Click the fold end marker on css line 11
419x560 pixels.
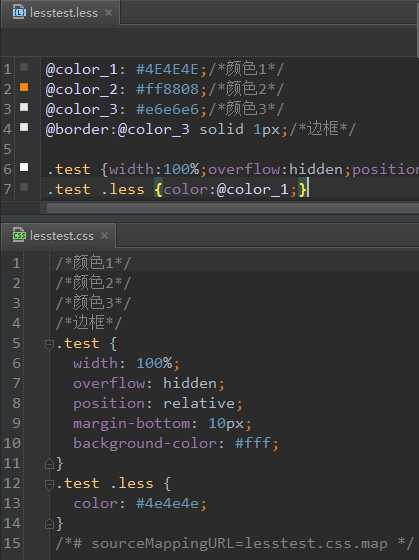(49, 464)
